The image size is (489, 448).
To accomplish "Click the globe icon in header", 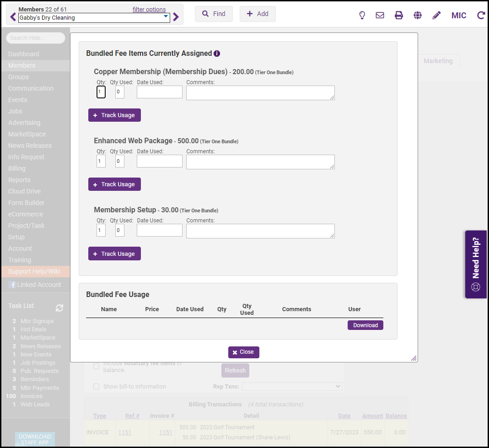I will click(x=418, y=15).
